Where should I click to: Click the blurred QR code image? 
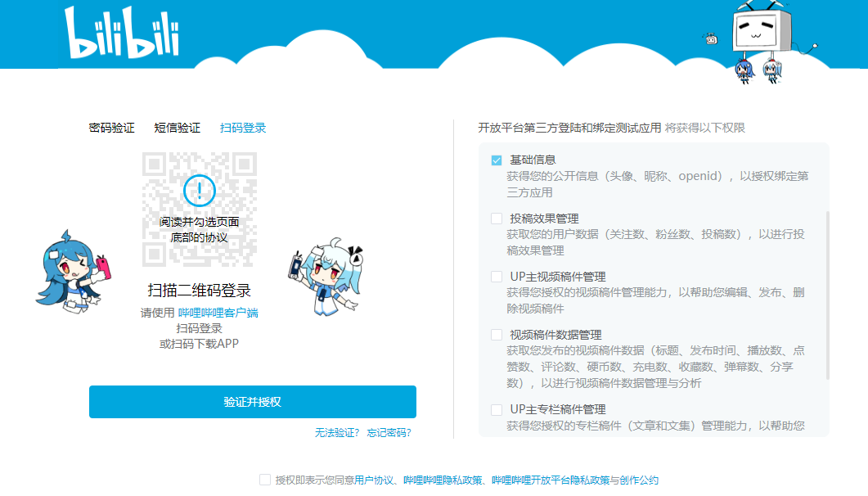click(200, 210)
